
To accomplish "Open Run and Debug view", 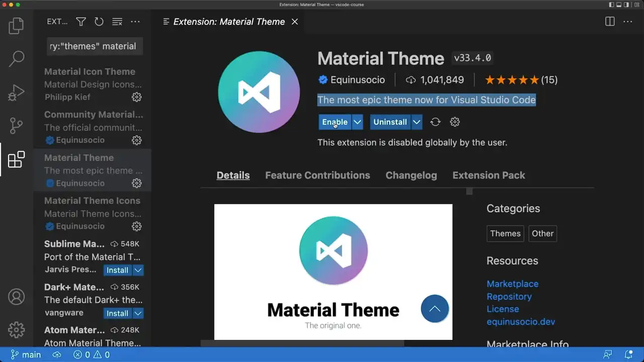I will (x=16, y=92).
